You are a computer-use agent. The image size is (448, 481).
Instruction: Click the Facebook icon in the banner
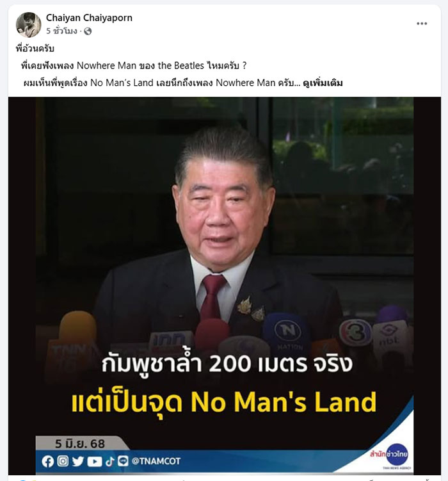pyautogui.click(x=47, y=461)
